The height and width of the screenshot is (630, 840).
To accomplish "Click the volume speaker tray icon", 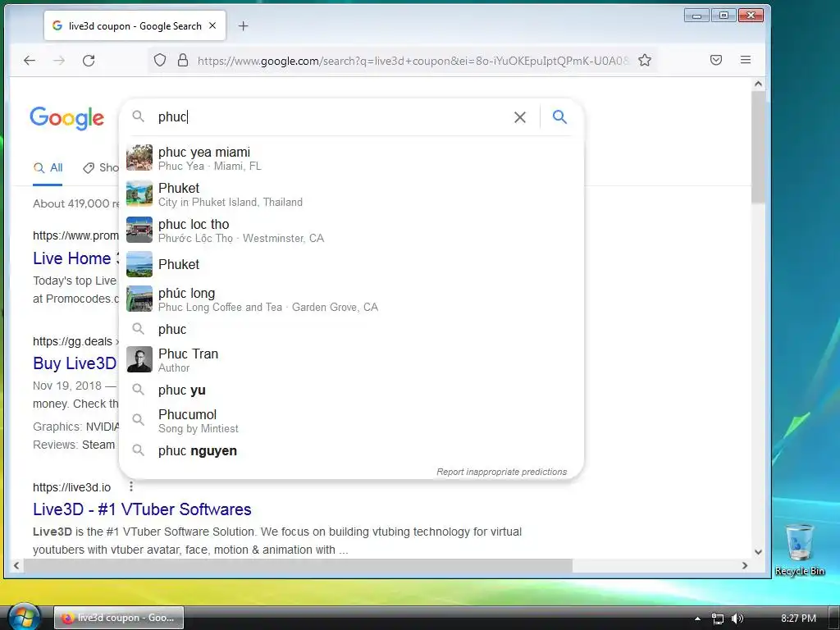I will coord(737,619).
